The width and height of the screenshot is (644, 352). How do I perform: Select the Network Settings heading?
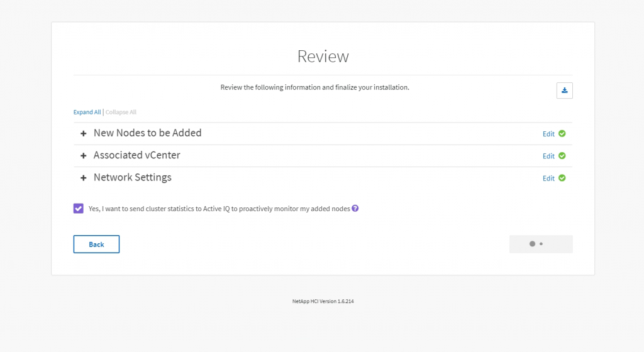point(133,177)
